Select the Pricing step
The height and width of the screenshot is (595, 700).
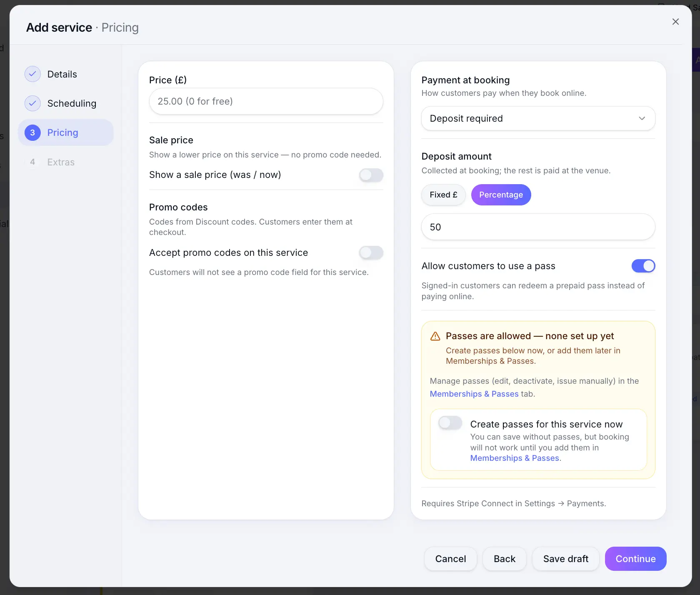click(66, 132)
